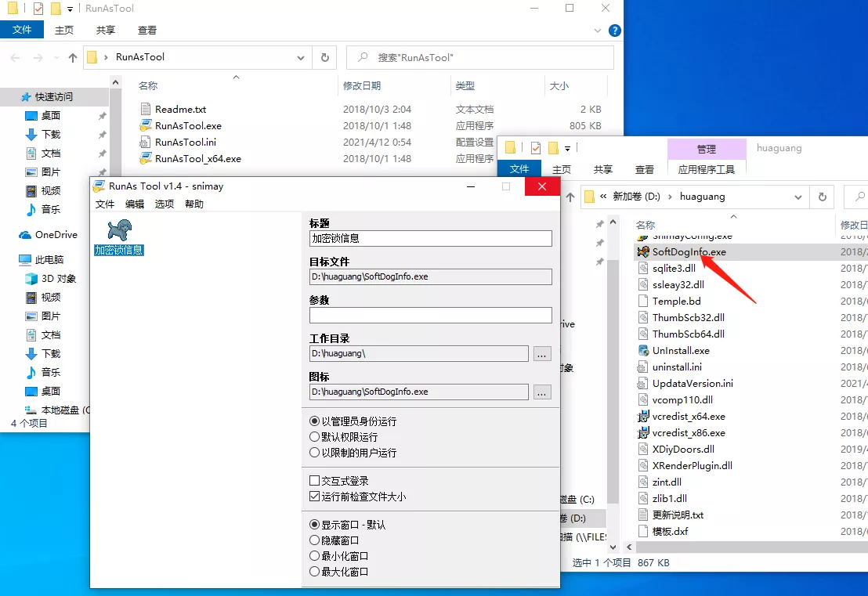The height and width of the screenshot is (596, 868).
Task: Select the 加密锁信息 dog icon shortcut
Action: 119,230
